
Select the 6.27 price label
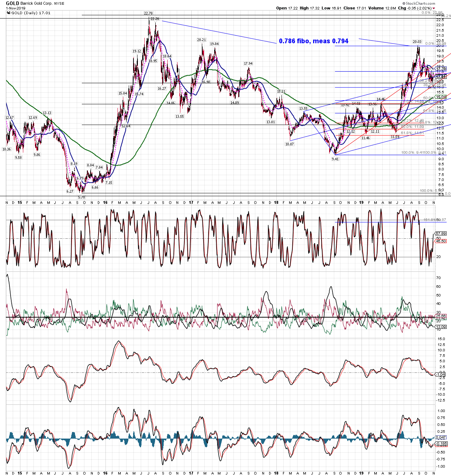pos(70,191)
